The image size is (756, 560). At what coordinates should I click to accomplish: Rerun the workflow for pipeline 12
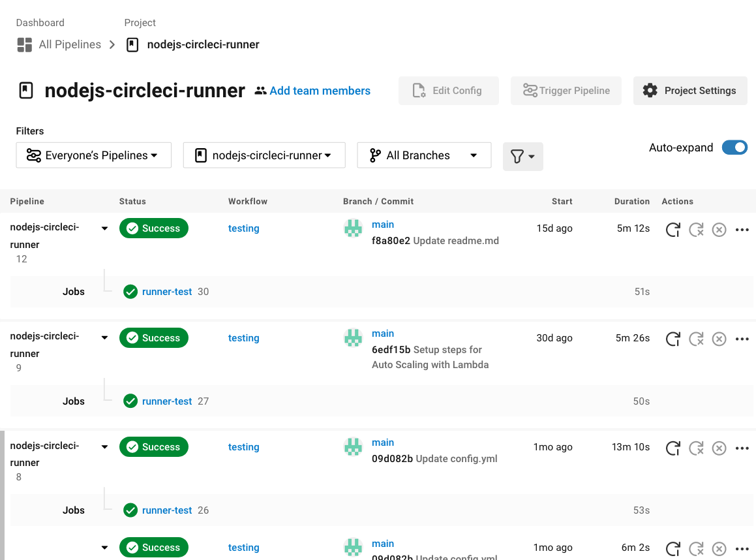point(673,229)
